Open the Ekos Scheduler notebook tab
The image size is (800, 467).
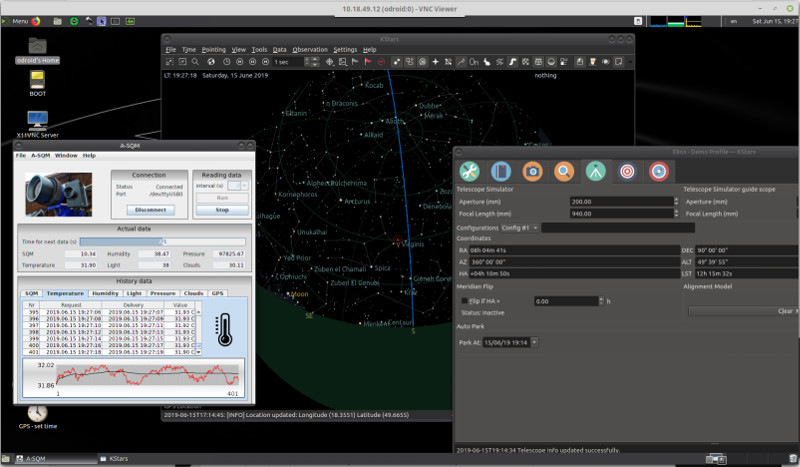point(501,171)
